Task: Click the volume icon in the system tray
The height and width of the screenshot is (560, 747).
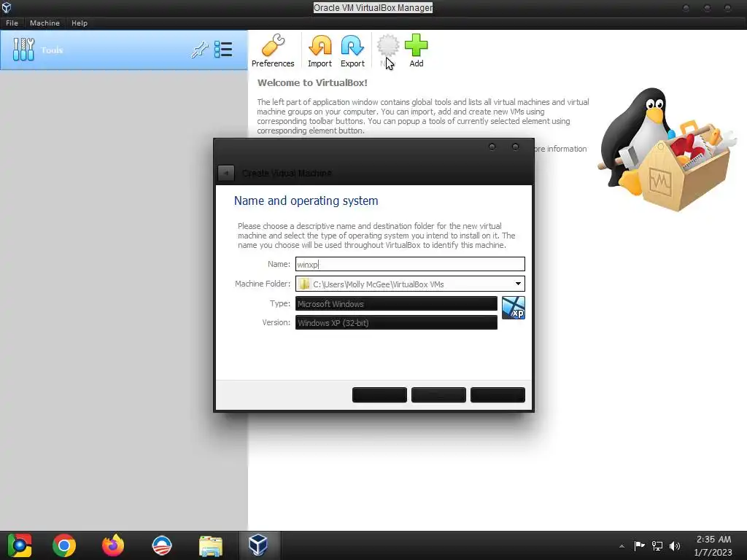Action: (x=675, y=545)
